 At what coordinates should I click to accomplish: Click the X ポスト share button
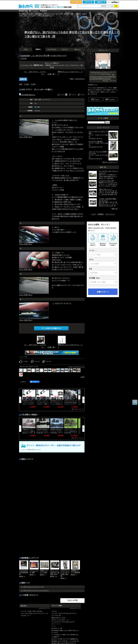[23, 382]
